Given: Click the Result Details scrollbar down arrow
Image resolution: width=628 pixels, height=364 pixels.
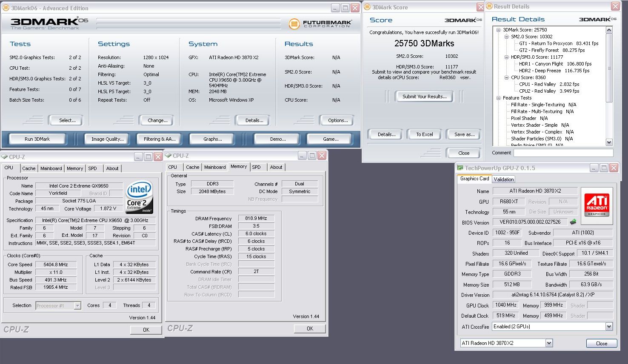Looking at the screenshot, I should pyautogui.click(x=609, y=142).
